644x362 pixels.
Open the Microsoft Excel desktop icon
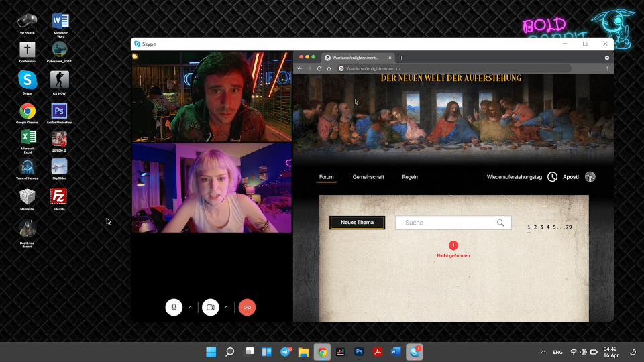[28, 141]
